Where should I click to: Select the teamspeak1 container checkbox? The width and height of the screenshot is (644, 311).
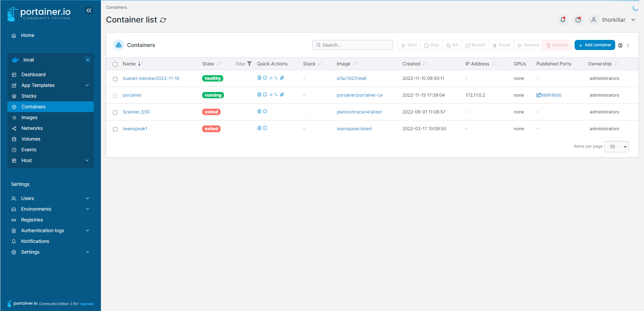(115, 129)
